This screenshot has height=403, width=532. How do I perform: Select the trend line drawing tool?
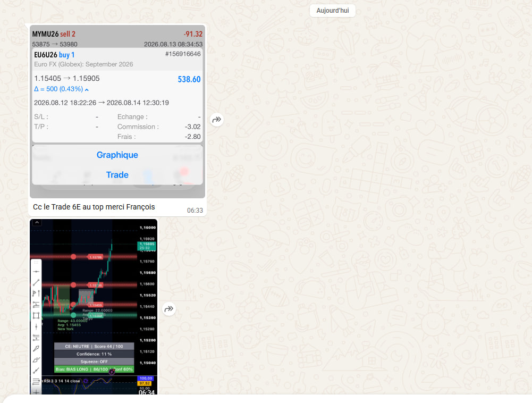point(36,282)
